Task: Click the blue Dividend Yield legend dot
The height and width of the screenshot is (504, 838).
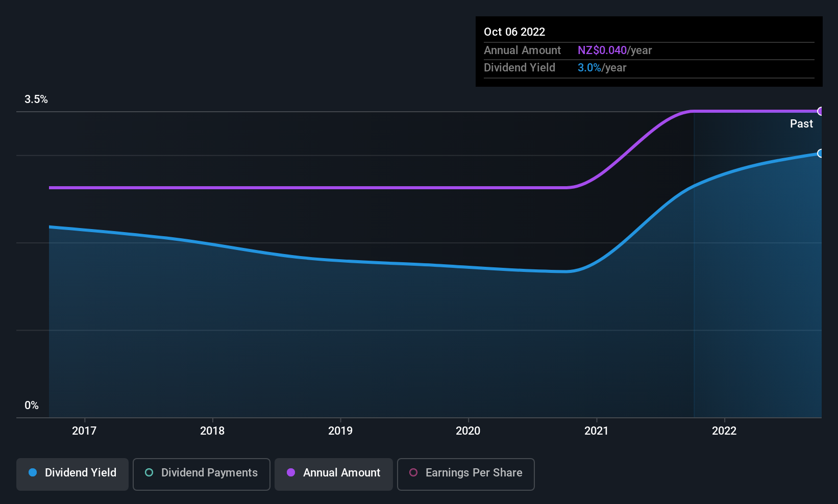Action: point(33,472)
